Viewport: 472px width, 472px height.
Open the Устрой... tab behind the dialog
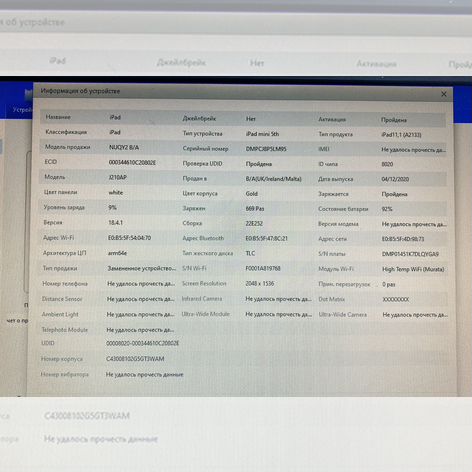point(22,110)
